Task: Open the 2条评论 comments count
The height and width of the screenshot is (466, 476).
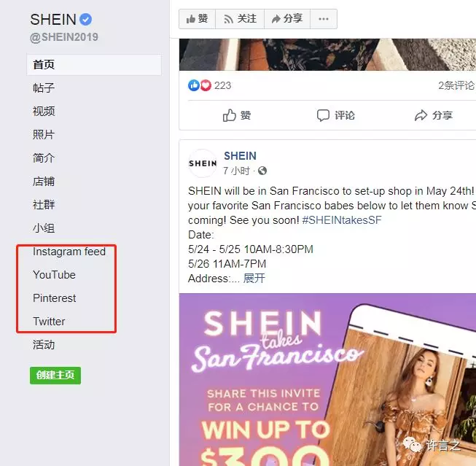Action: pyautogui.click(x=456, y=85)
